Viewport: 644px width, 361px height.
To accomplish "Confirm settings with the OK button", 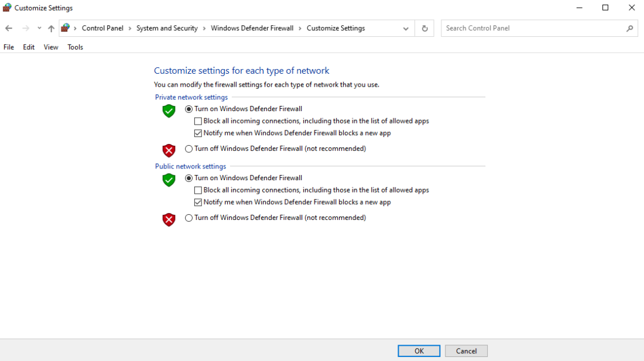I will click(419, 350).
